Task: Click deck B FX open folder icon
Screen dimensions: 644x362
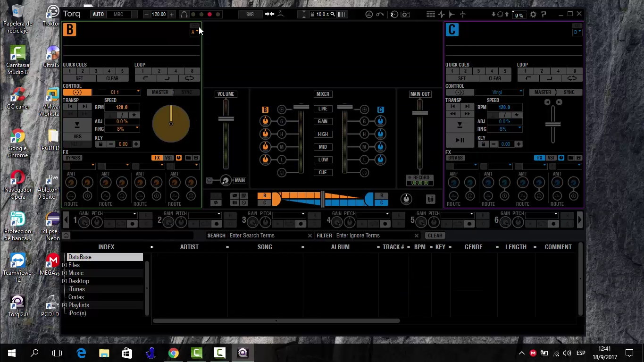Action: 188,158
